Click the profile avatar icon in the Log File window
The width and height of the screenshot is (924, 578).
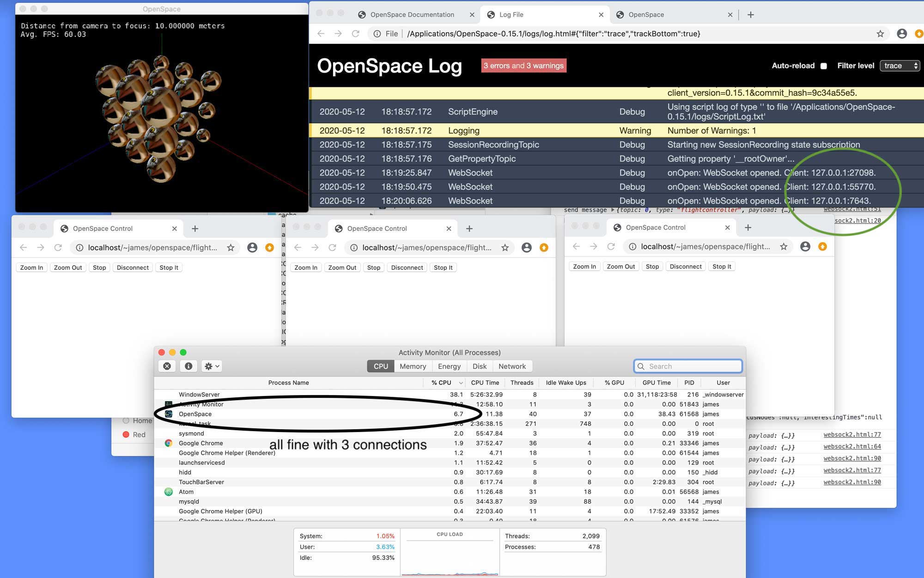pos(901,34)
